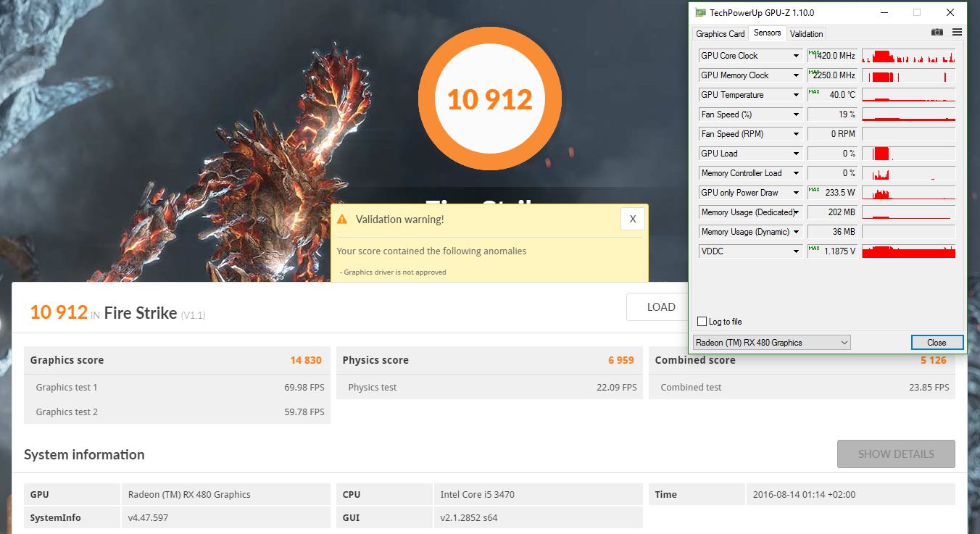Click the SystemInfo v4.47.597 cell

tap(225, 518)
